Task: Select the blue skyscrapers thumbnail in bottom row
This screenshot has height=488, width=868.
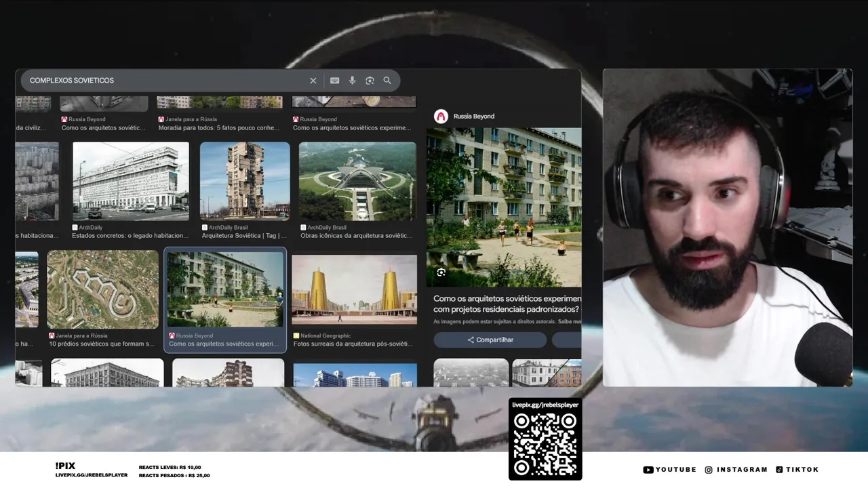Action: click(355, 375)
